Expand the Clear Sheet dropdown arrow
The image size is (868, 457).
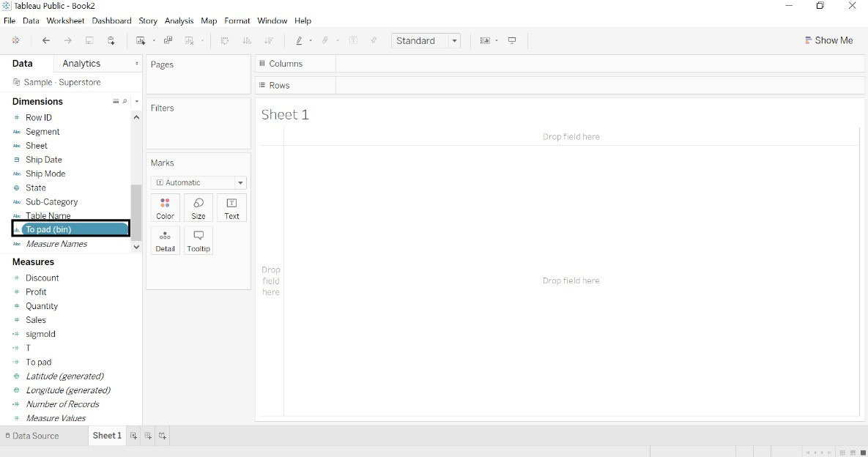pos(203,40)
